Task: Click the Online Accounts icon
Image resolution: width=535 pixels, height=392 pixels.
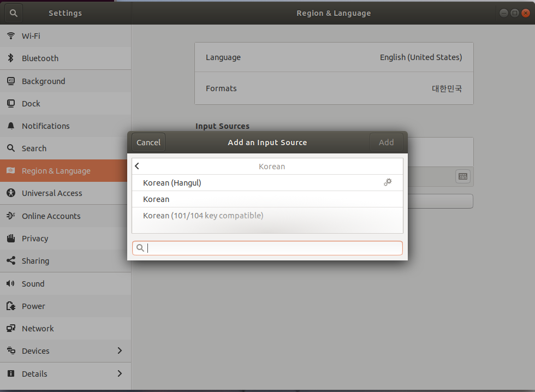Action: (11, 216)
